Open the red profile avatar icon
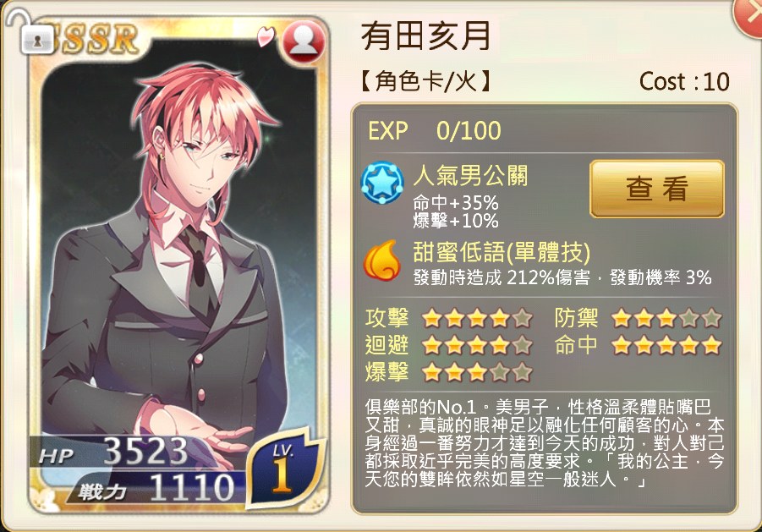This screenshot has height=532, width=762. point(304,41)
